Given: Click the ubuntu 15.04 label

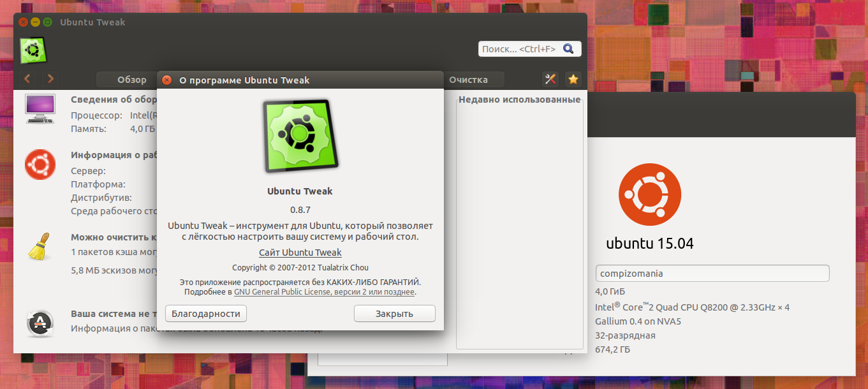Looking at the screenshot, I should tap(649, 243).
